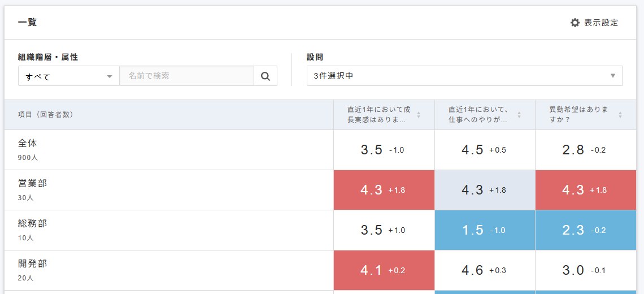Sort by 仕事へのやりがい column arrows

[x=519, y=115]
